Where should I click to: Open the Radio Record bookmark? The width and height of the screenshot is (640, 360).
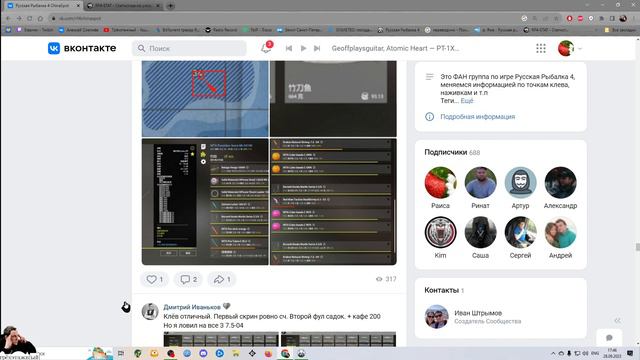tap(221, 30)
